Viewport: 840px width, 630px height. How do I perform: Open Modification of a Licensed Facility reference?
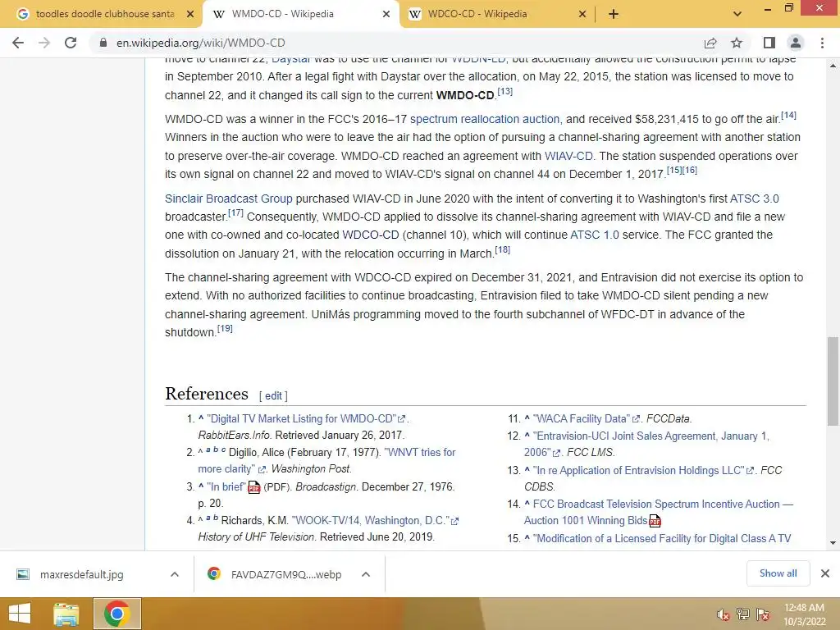[x=662, y=538]
